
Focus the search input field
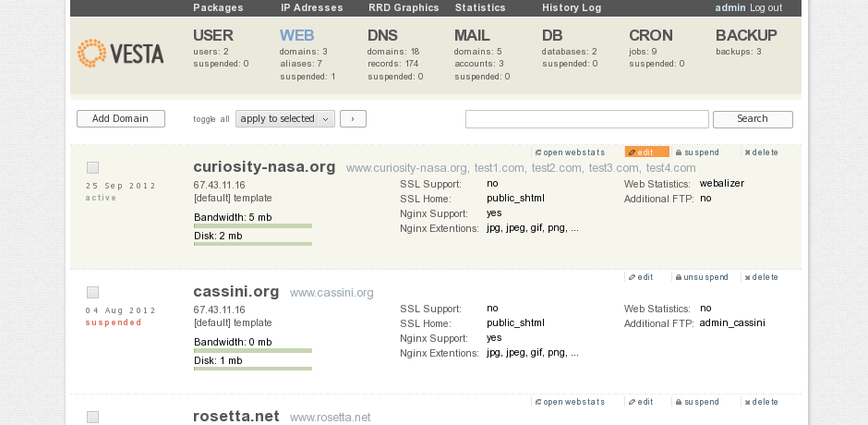tap(586, 119)
